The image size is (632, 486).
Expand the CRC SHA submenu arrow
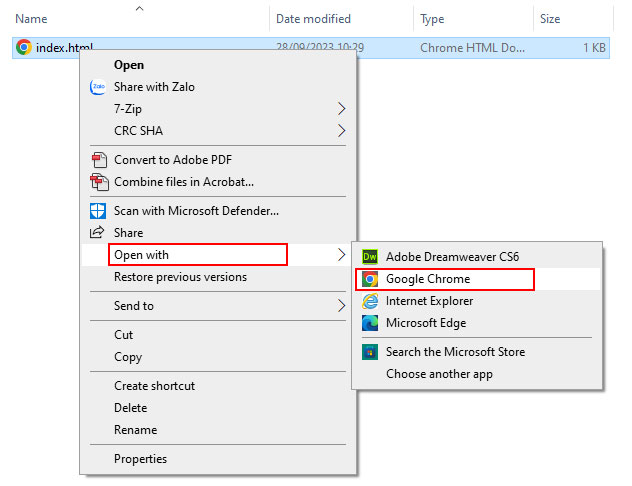click(341, 131)
